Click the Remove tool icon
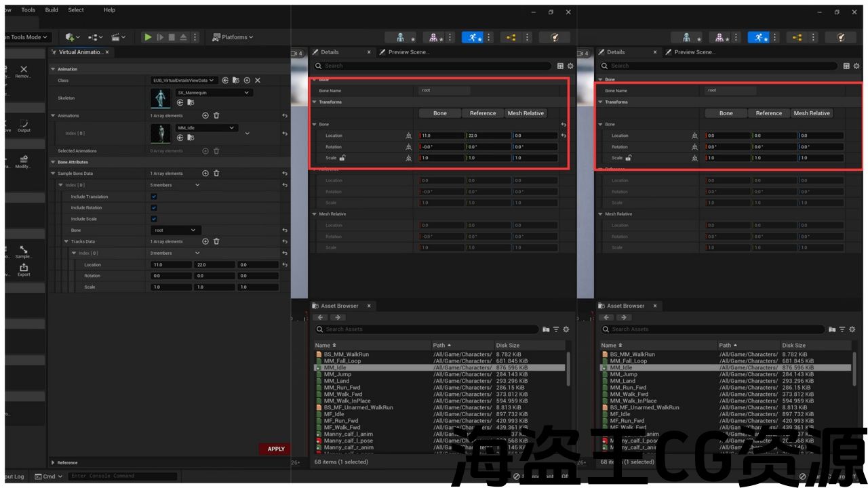 tap(24, 70)
